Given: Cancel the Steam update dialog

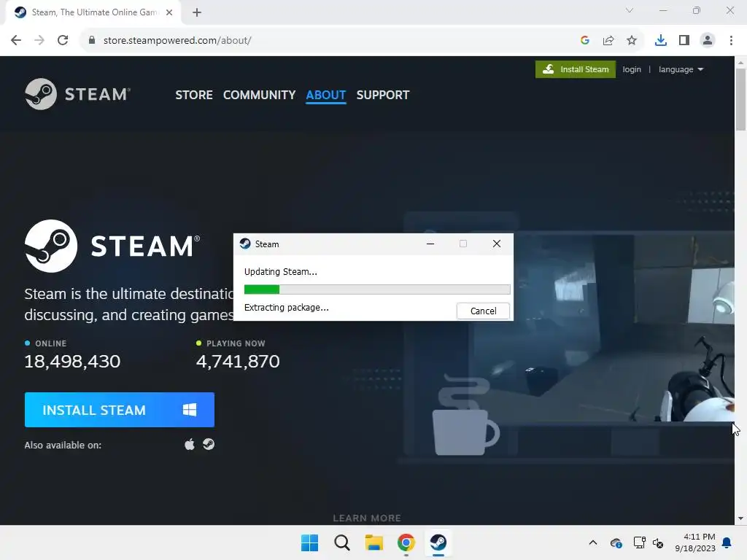Looking at the screenshot, I should [x=483, y=311].
